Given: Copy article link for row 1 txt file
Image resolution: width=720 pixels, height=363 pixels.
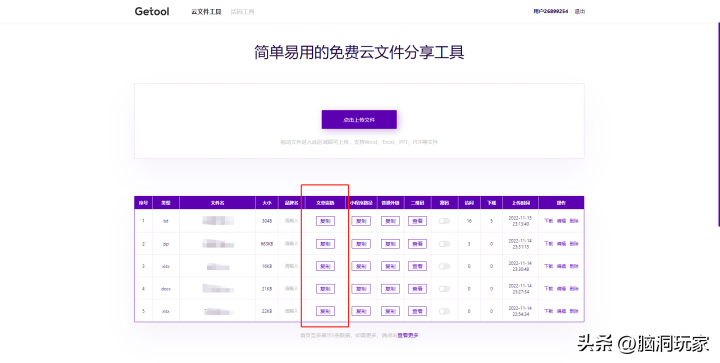Looking at the screenshot, I should [325, 221].
